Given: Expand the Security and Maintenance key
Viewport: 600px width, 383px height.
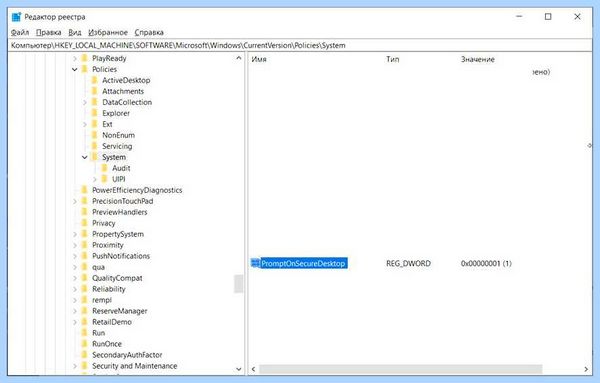Looking at the screenshot, I should (75, 366).
